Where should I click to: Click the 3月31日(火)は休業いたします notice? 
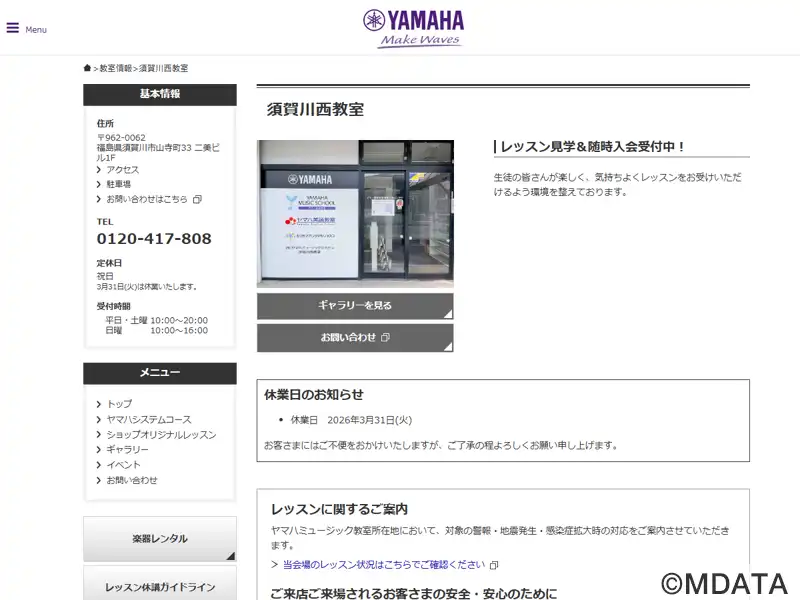point(147,287)
